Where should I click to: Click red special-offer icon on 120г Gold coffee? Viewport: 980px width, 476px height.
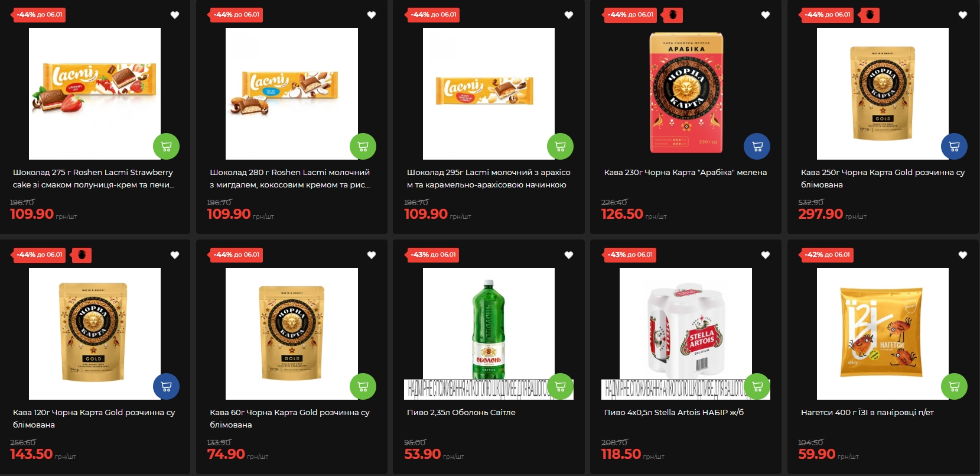click(x=82, y=255)
